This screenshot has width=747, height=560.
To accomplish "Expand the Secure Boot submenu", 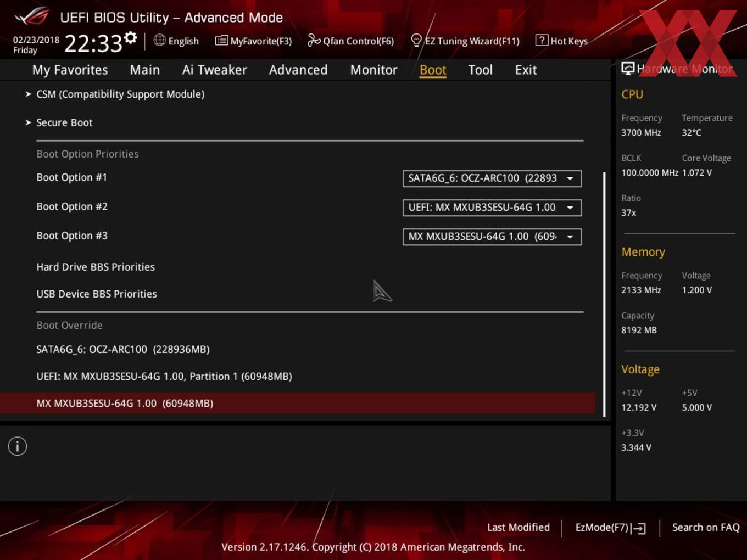I will click(64, 123).
